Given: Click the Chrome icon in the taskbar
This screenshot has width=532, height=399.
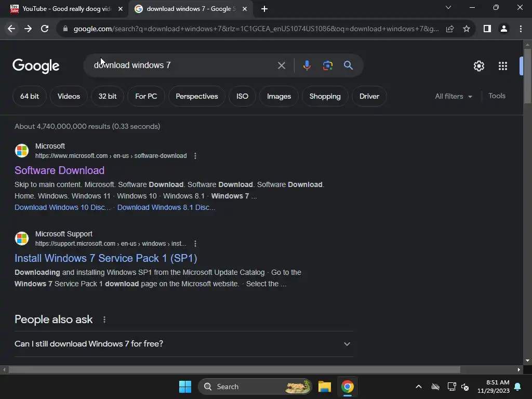Looking at the screenshot, I should click(347, 387).
